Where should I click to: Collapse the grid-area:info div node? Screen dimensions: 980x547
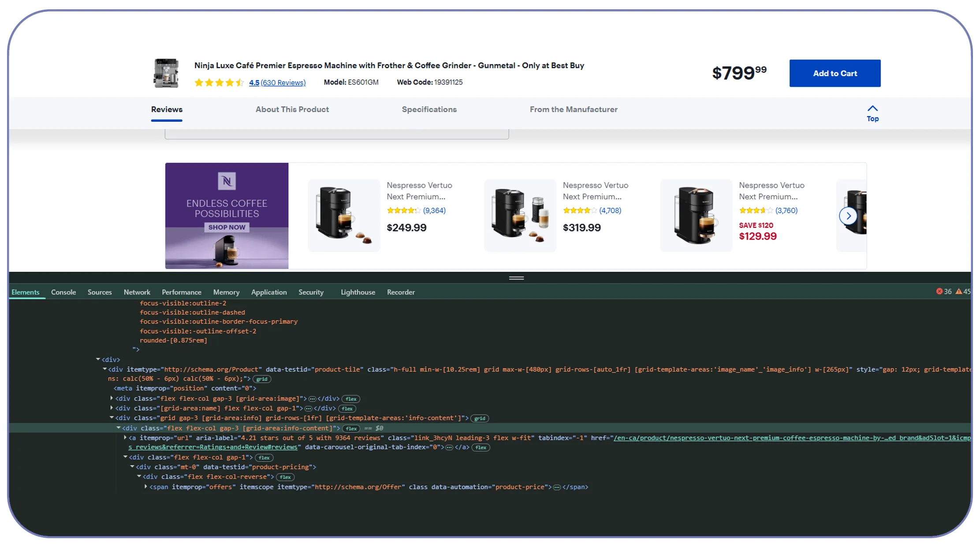(112, 418)
